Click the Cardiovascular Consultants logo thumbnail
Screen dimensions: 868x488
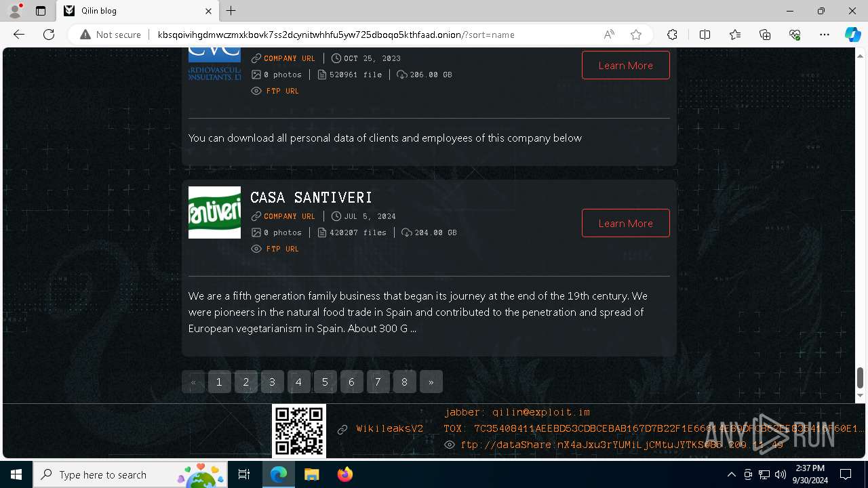point(214,65)
